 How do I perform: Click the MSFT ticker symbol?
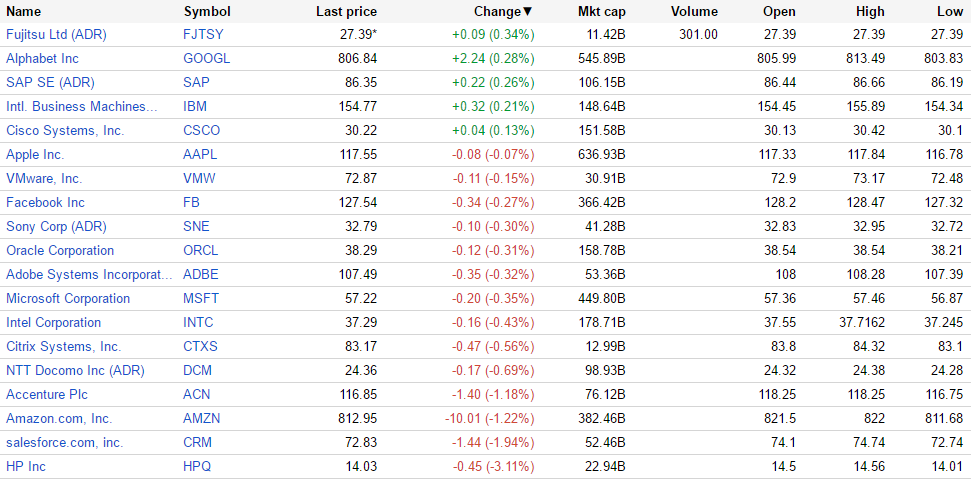tap(201, 299)
